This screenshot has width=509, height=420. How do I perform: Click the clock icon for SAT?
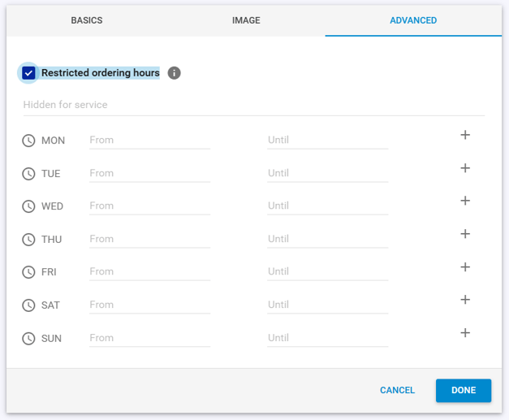tap(28, 305)
